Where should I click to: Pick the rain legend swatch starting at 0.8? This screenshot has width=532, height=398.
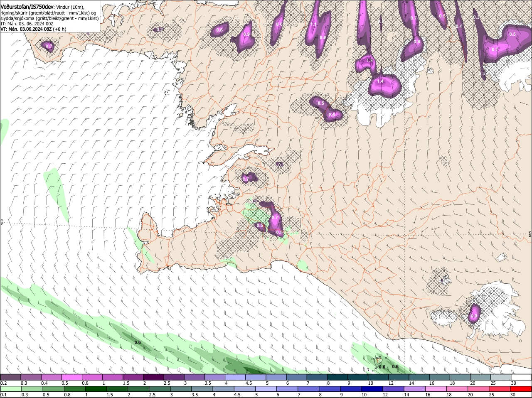74,389
